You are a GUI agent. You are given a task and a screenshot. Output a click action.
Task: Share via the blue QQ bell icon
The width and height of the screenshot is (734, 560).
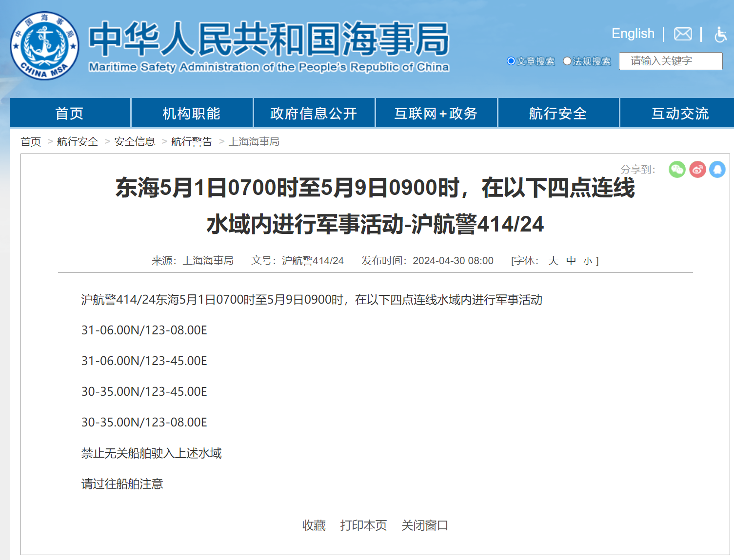pyautogui.click(x=717, y=169)
